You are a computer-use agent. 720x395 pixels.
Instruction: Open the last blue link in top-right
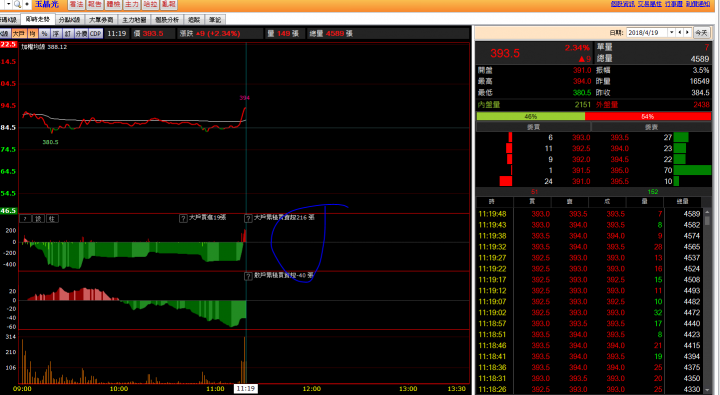(698, 4)
